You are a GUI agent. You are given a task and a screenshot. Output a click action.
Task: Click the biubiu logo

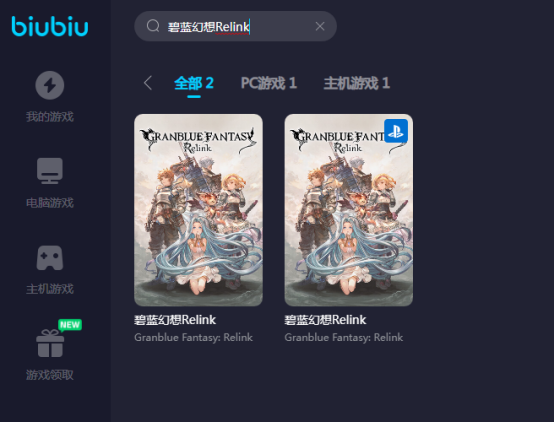pyautogui.click(x=50, y=26)
